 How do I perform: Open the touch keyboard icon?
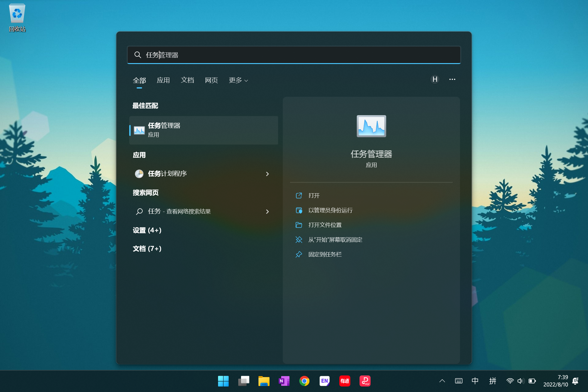pyautogui.click(x=458, y=381)
